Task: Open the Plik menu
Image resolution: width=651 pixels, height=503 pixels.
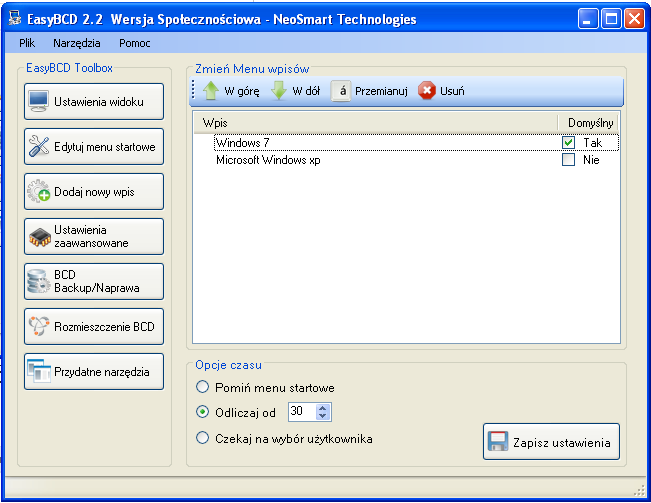Action: 27,43
